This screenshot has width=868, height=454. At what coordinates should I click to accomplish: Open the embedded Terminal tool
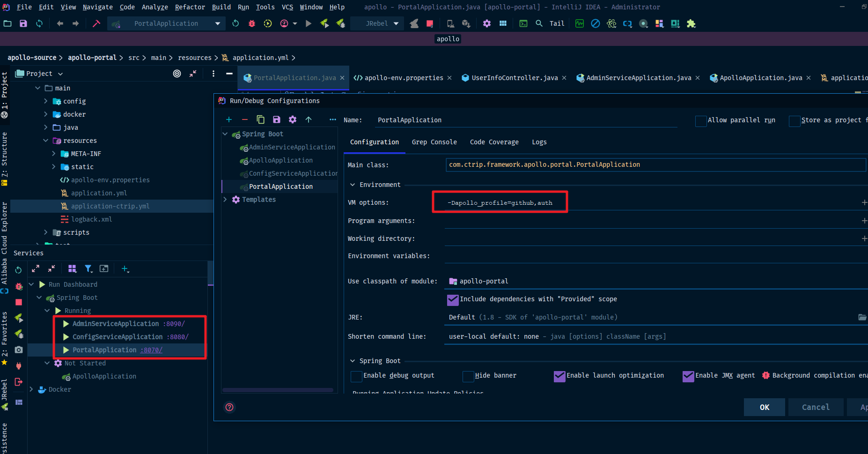523,23
